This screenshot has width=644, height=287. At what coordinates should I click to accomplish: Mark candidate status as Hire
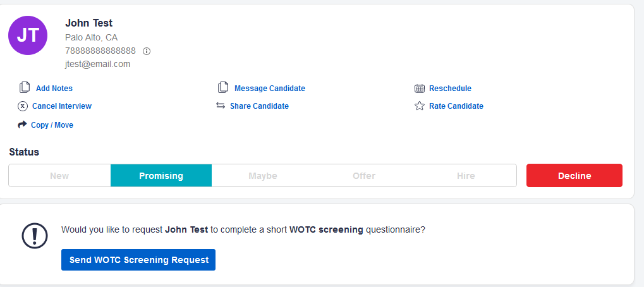[x=466, y=176]
